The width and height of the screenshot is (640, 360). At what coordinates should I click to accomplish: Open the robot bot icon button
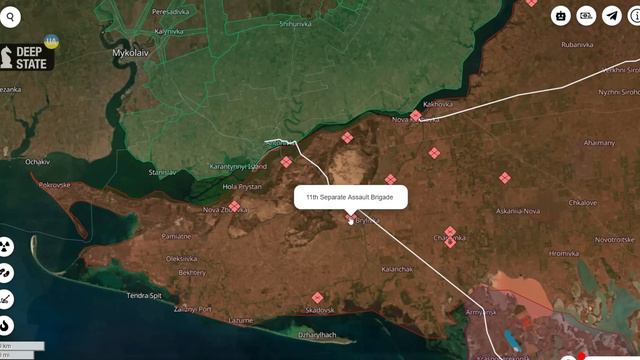coord(560,16)
